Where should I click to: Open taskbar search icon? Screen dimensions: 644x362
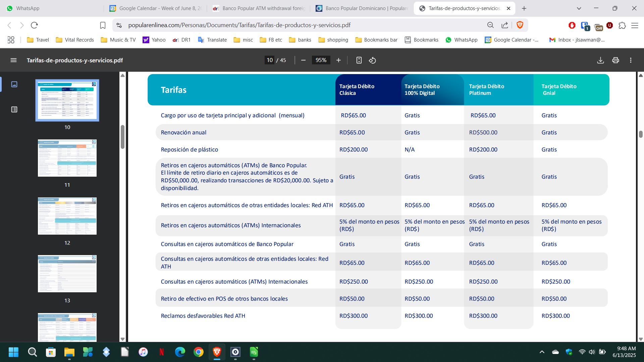tap(32, 352)
